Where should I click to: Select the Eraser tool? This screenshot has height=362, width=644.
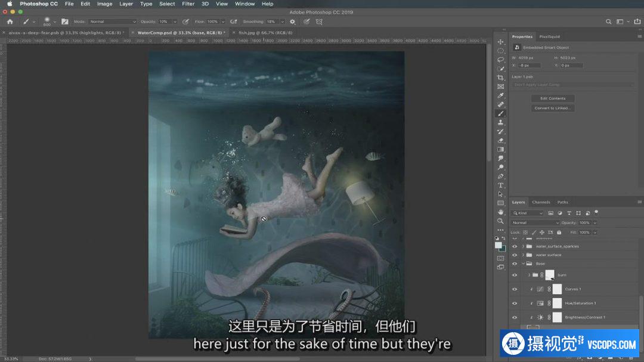[x=500, y=141]
